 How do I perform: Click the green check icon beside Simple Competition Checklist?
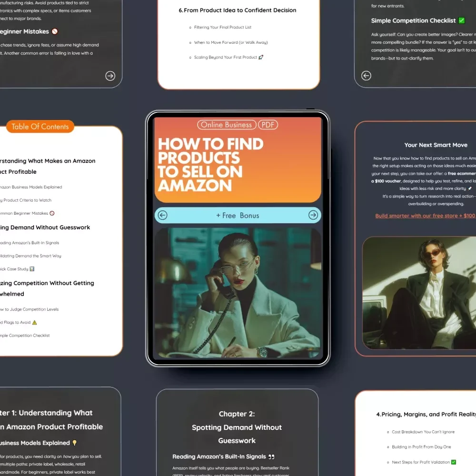[x=462, y=20]
